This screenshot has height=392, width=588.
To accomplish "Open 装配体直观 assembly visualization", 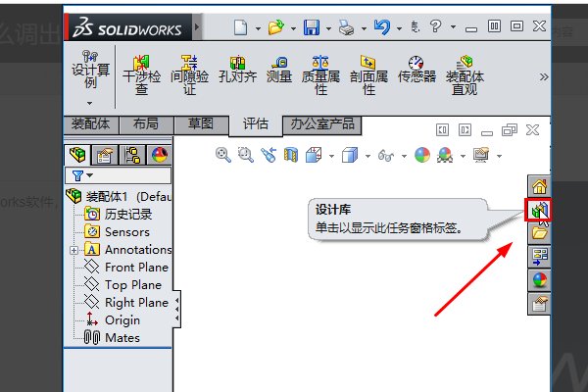I will click(465, 74).
